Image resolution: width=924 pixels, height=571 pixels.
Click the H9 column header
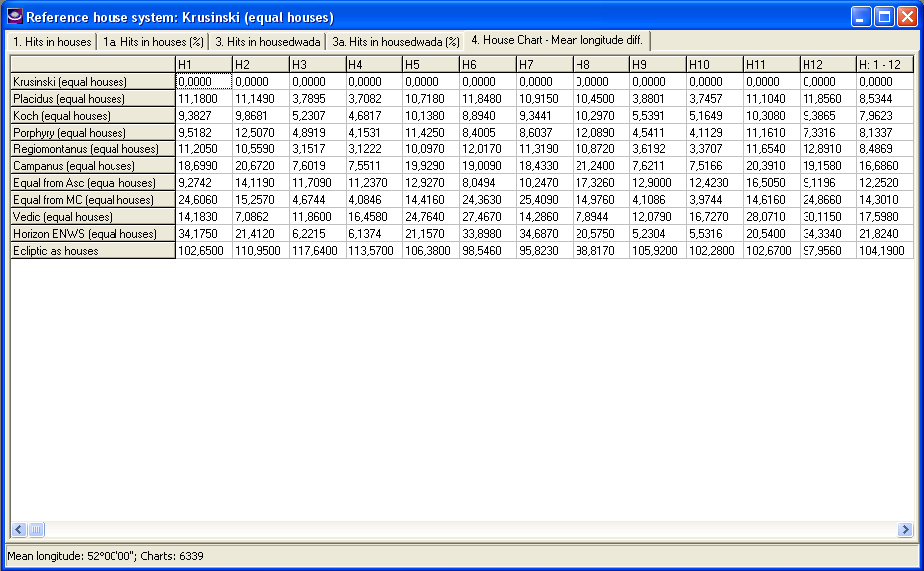[657, 64]
